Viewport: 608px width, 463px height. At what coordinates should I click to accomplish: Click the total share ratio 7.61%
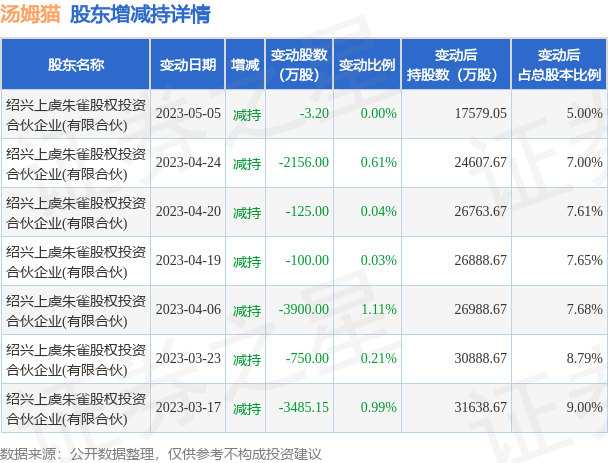click(x=584, y=212)
